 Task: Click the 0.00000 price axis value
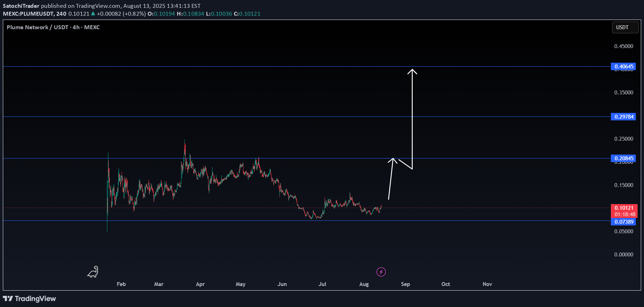(x=624, y=255)
